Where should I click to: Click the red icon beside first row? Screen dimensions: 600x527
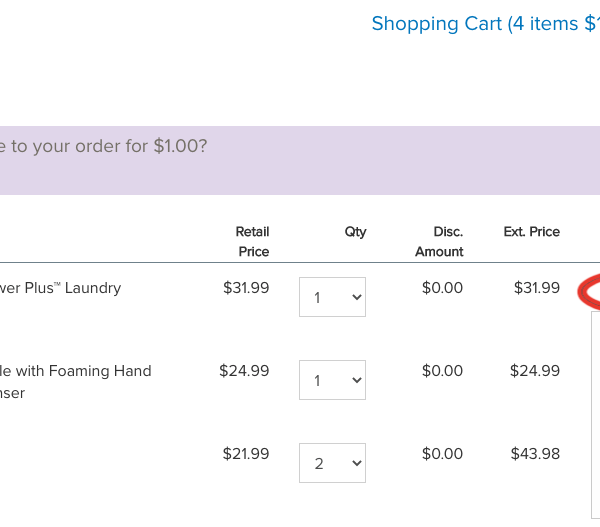coord(590,292)
